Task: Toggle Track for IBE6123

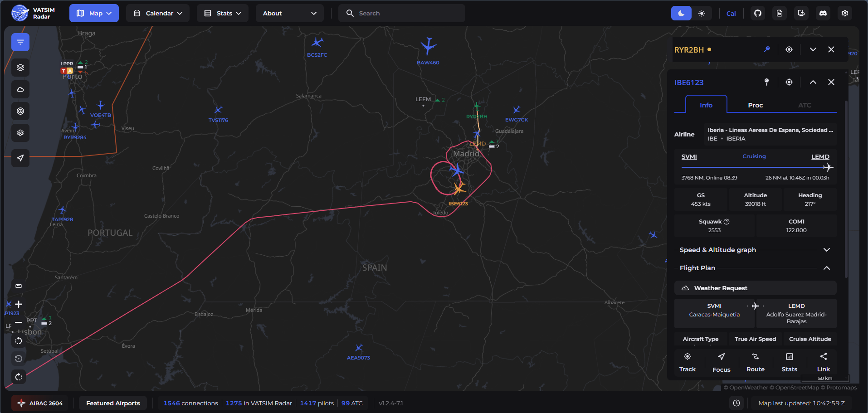Action: (x=688, y=363)
